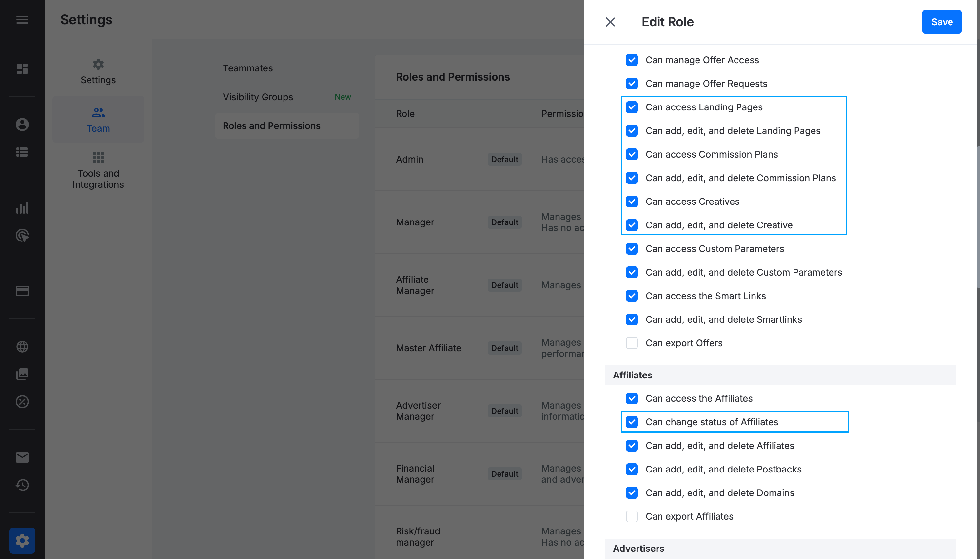Image resolution: width=980 pixels, height=559 pixels.
Task: Open the dashboard icon in sidebar
Action: point(22,69)
